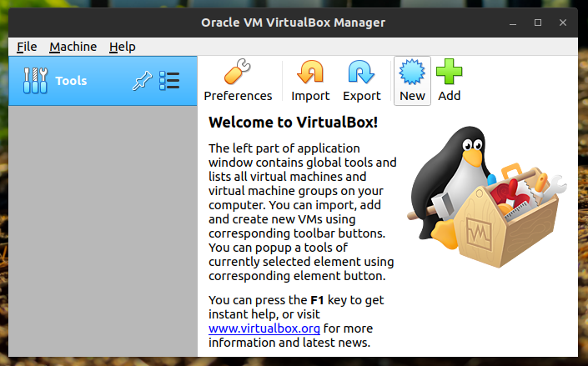Select the Tools item in sidebar
This screenshot has width=588, height=366.
[x=103, y=81]
